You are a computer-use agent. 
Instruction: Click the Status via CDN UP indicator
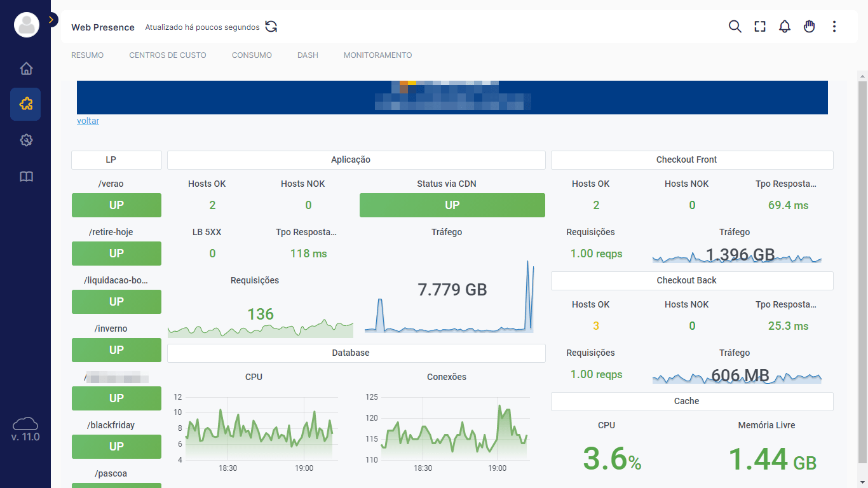pyautogui.click(x=452, y=205)
